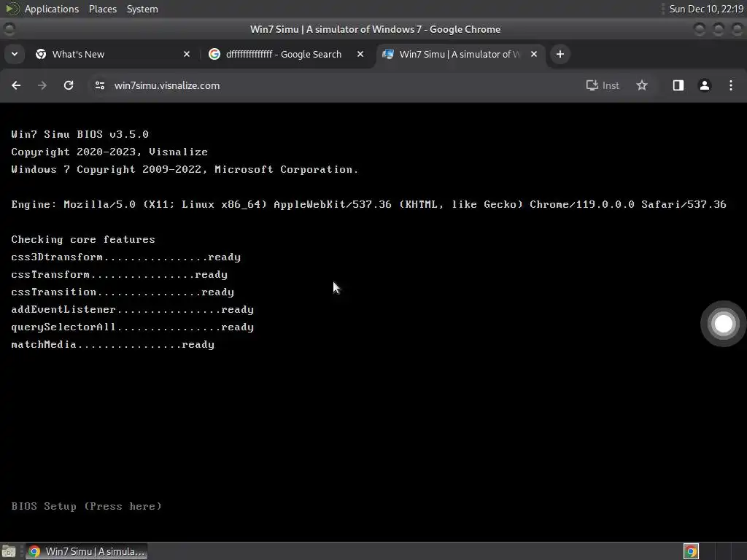This screenshot has height=560, width=747.
Task: Click the 'querySelectorAll' ready line
Action: pos(133,327)
